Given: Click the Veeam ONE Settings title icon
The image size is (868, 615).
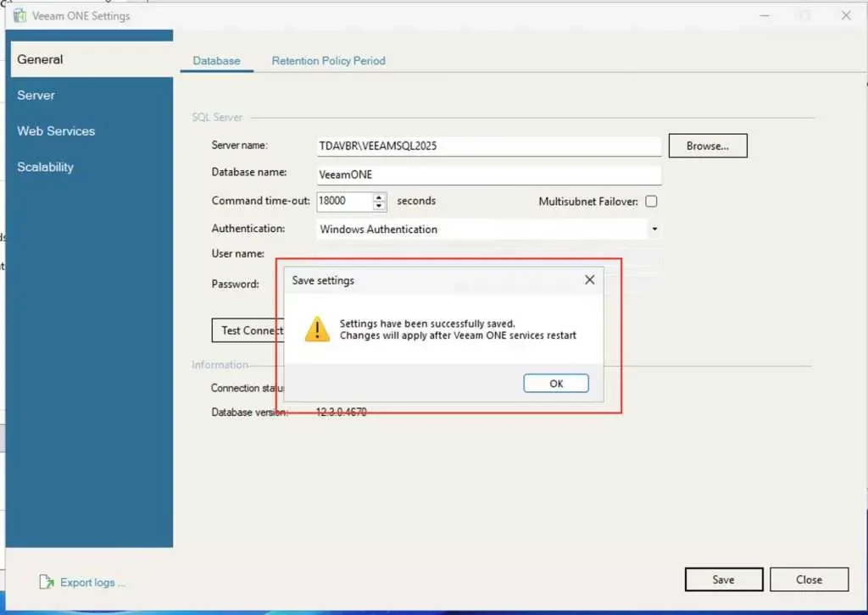Looking at the screenshot, I should coord(20,15).
